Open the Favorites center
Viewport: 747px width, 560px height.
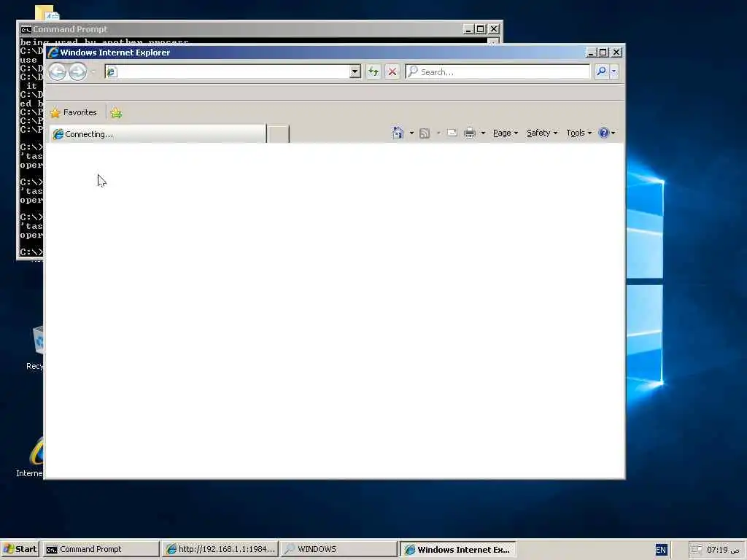point(74,113)
